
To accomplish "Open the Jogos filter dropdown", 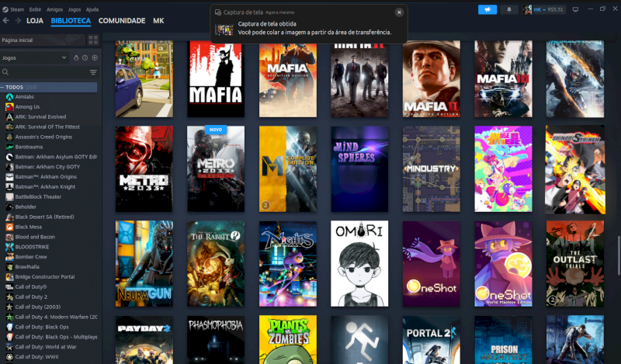I will coord(34,58).
